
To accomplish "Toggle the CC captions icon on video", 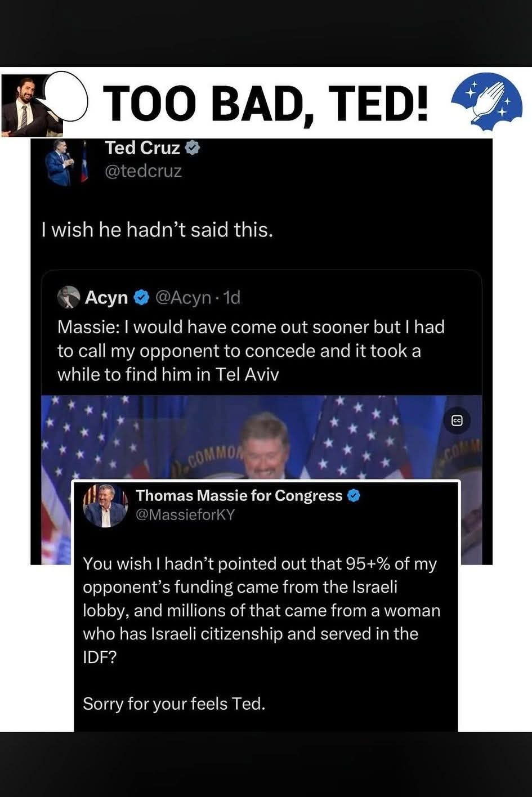I will click(x=457, y=420).
